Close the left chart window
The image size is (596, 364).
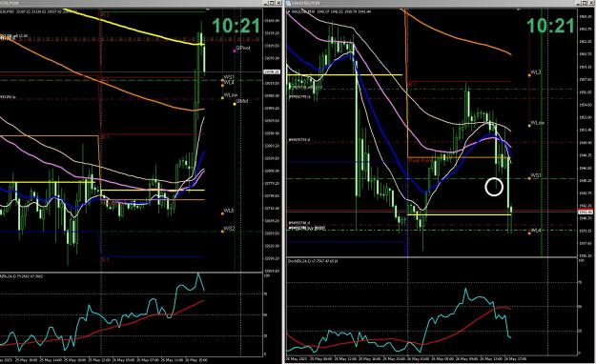pos(278,3)
